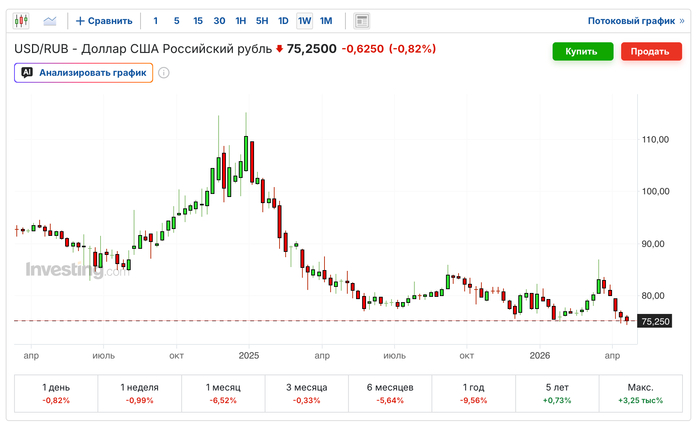Screen dimensions: 700x429
Task: Open the Макс. period tab
Action: (640, 393)
